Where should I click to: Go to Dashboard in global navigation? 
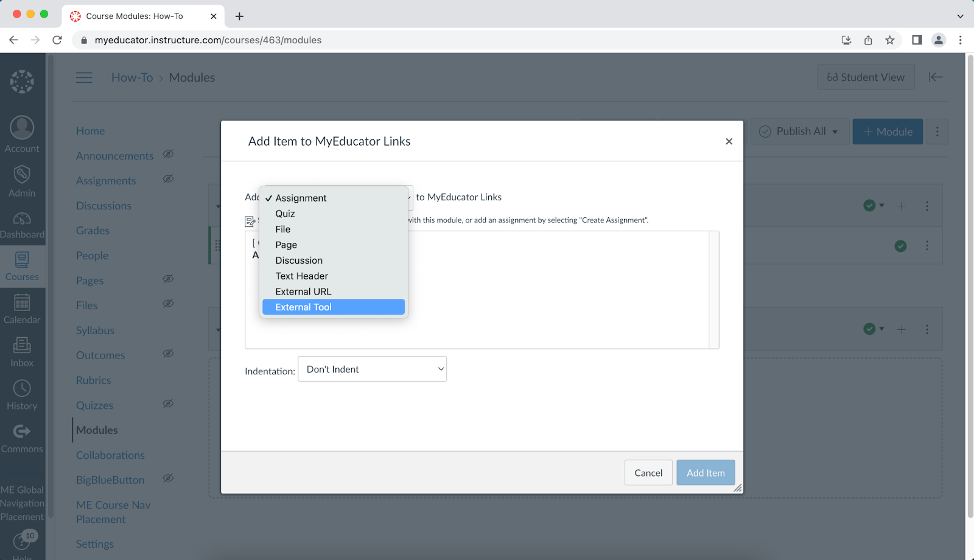22,225
